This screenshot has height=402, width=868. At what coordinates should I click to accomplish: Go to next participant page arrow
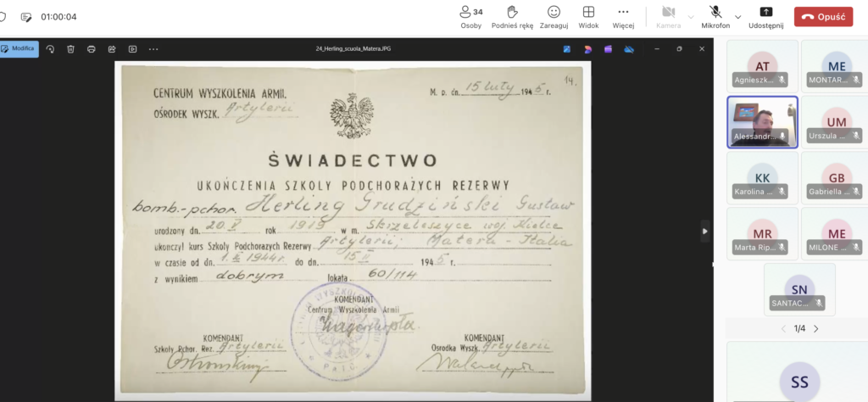tap(815, 329)
